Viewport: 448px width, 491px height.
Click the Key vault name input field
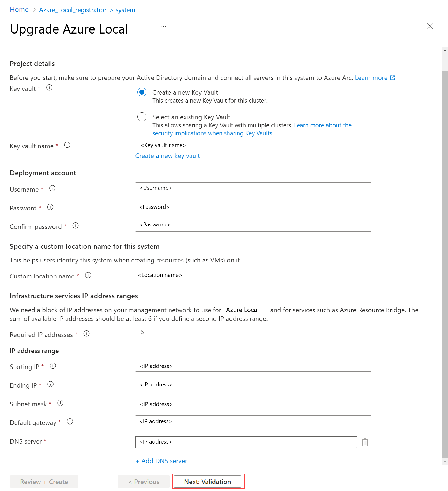click(253, 145)
